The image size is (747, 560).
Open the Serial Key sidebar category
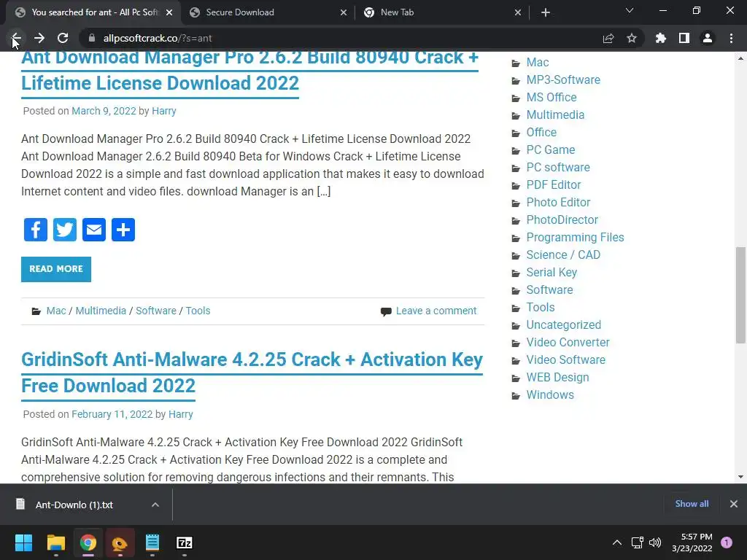click(551, 273)
